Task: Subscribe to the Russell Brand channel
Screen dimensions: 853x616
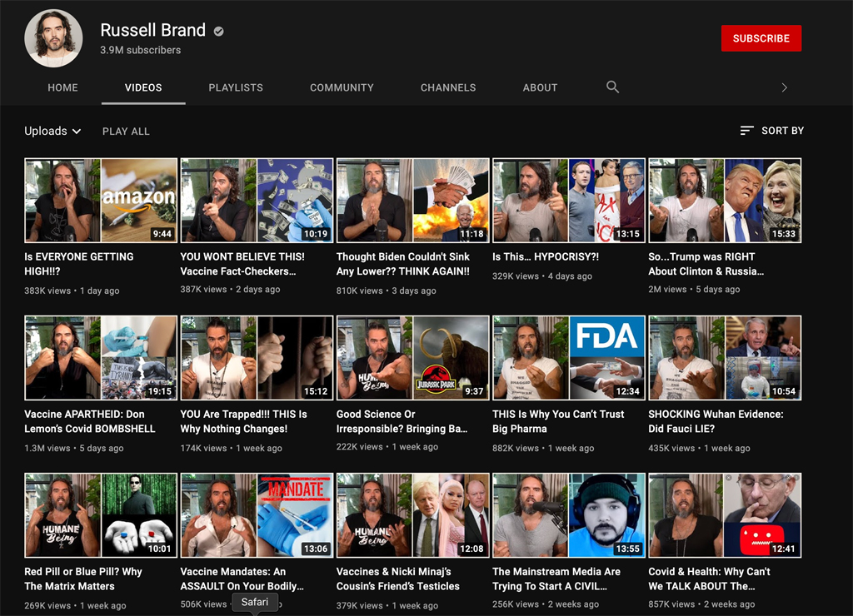Action: (761, 38)
